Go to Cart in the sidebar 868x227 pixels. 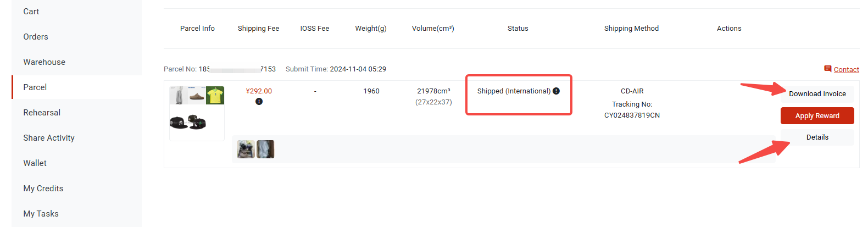point(31,12)
